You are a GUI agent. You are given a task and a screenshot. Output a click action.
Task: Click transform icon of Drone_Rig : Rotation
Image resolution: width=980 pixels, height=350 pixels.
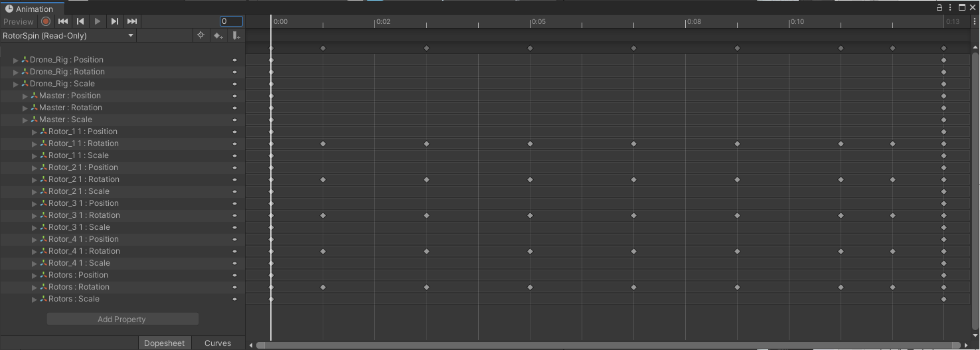pos(25,72)
